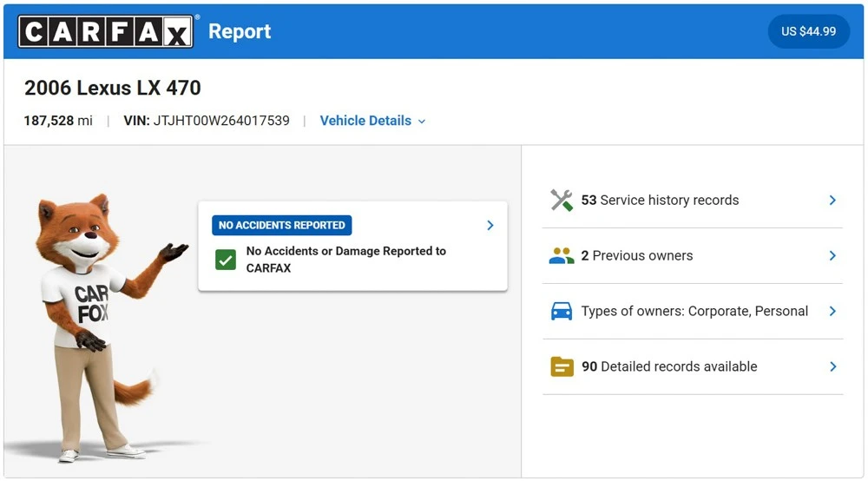Expand the types of owners chevron
Image resolution: width=868 pixels, height=481 pixels.
[x=832, y=311]
